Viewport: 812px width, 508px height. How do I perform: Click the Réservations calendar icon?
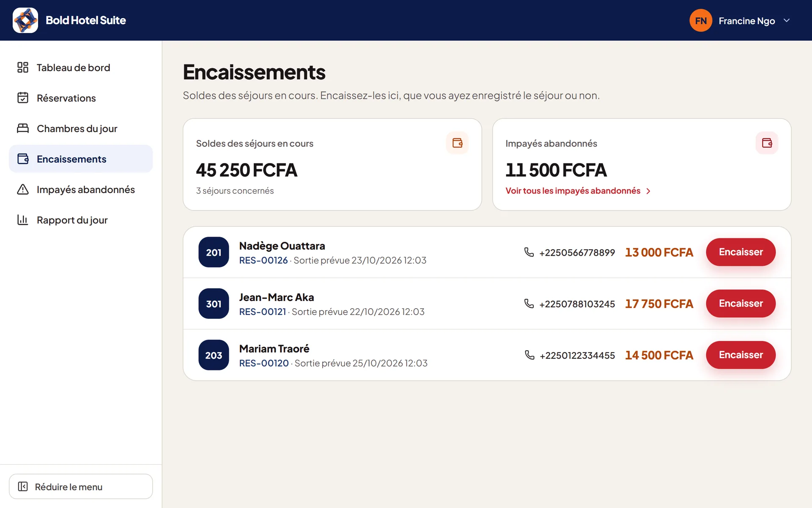click(23, 98)
